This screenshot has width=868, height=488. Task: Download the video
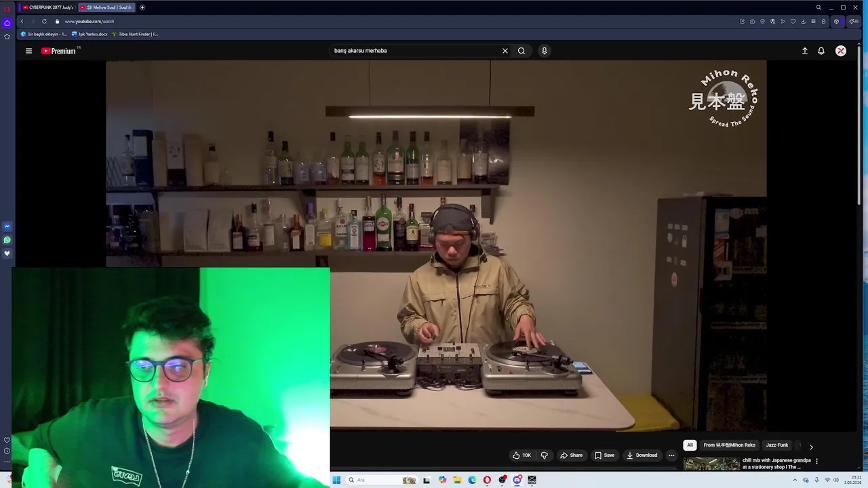[x=642, y=455]
